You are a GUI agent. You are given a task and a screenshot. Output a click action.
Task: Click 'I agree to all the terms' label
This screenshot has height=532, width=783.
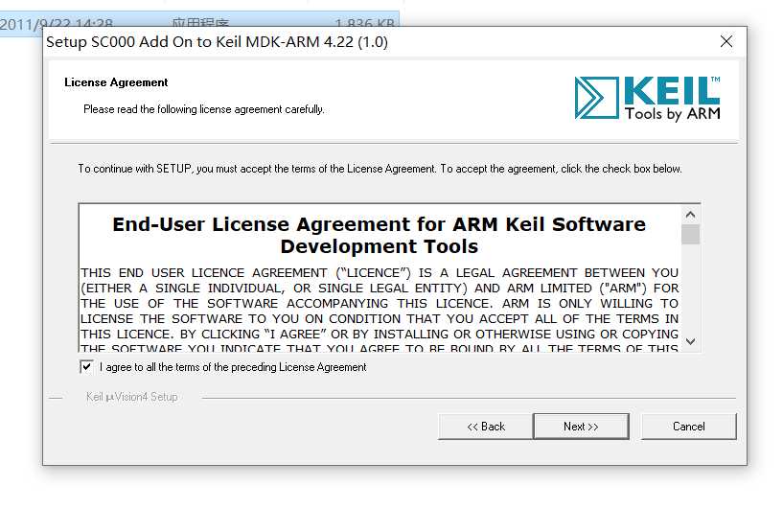click(x=233, y=367)
